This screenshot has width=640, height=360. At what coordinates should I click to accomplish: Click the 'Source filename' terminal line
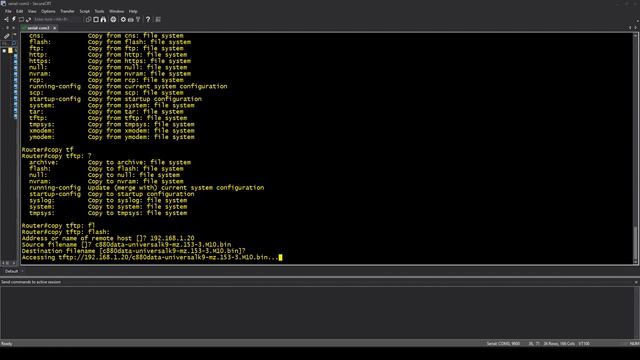click(x=127, y=245)
